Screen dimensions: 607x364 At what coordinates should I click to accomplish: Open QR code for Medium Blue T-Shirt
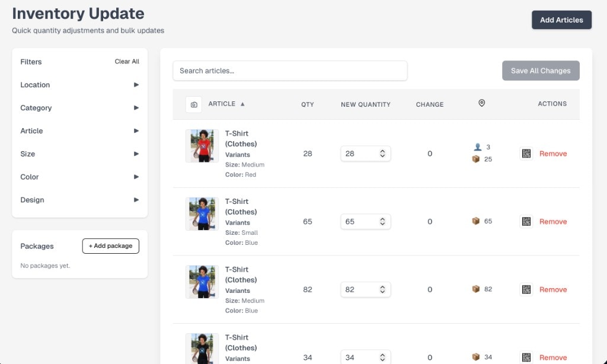tap(526, 289)
